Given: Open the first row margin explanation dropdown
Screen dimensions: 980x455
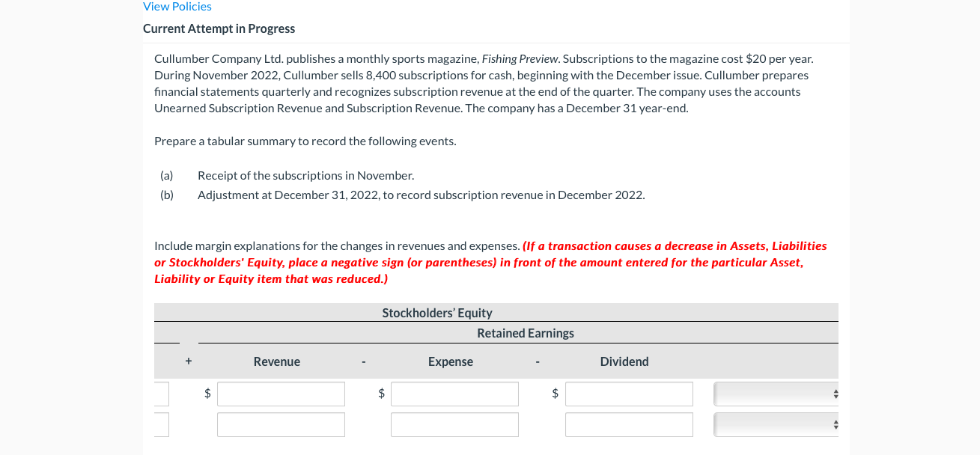Looking at the screenshot, I should (775, 393).
